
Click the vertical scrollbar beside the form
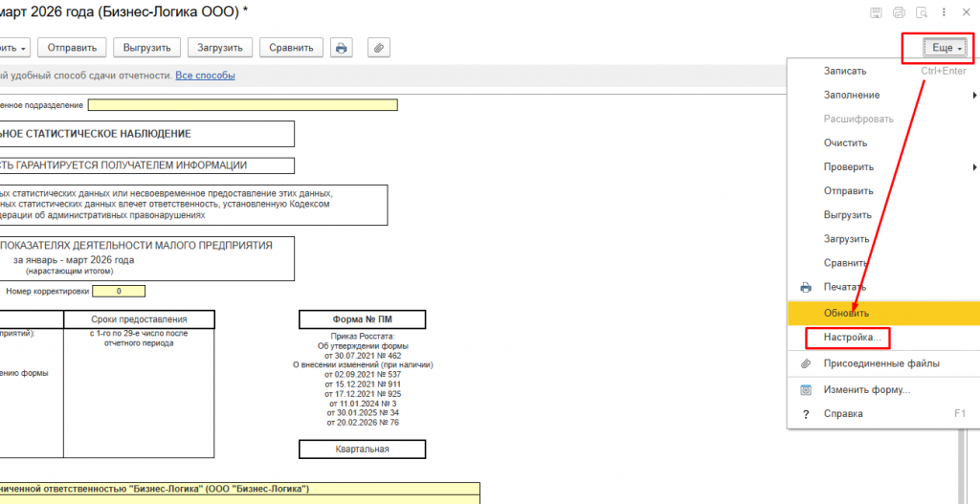(961, 466)
